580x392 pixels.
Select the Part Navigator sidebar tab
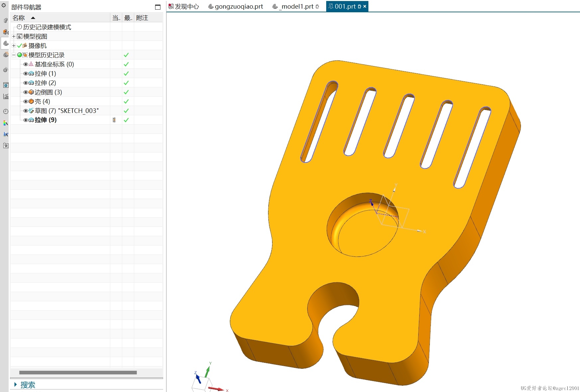(x=5, y=43)
